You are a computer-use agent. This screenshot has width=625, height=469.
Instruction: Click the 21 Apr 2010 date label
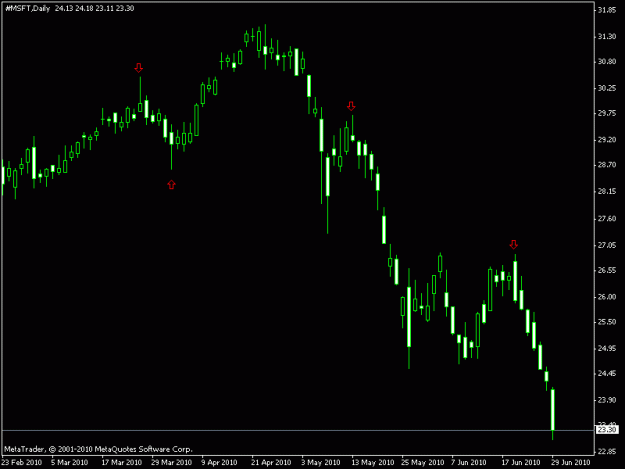(271, 463)
